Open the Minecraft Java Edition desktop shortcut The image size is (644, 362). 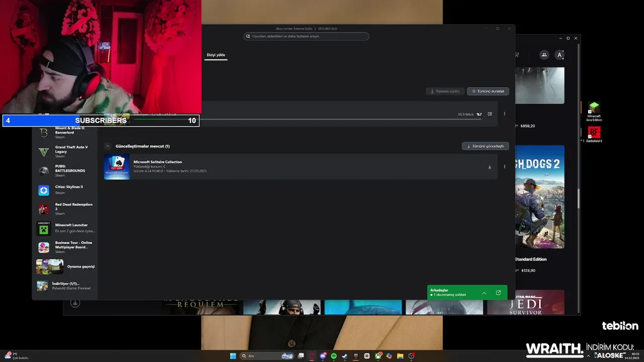(x=594, y=112)
